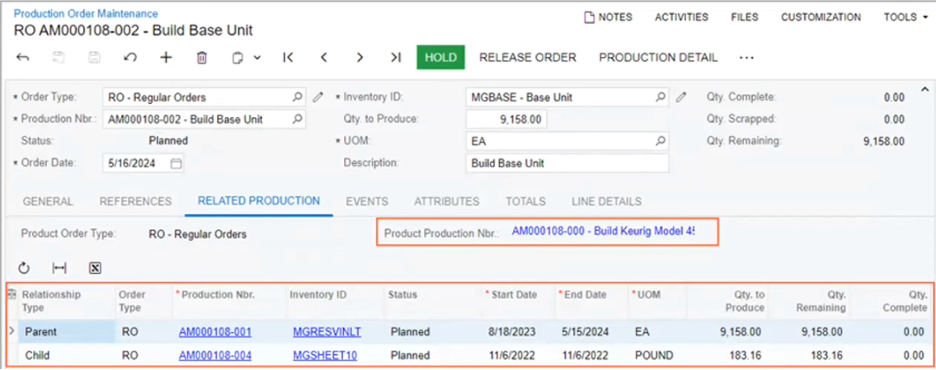936x370 pixels.
Task: Switch to the Totals tab
Action: coord(525,202)
